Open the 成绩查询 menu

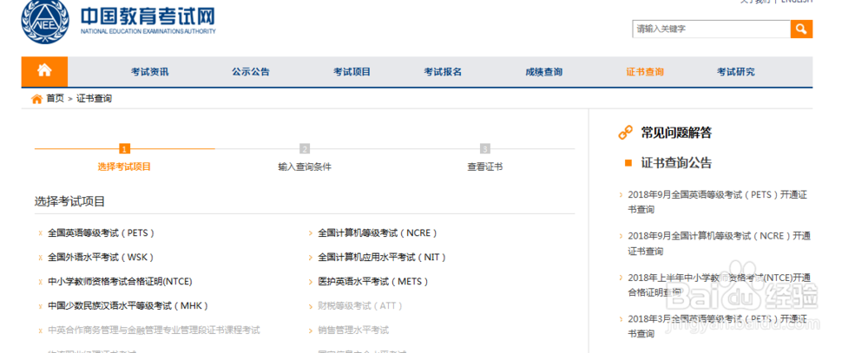pos(543,72)
